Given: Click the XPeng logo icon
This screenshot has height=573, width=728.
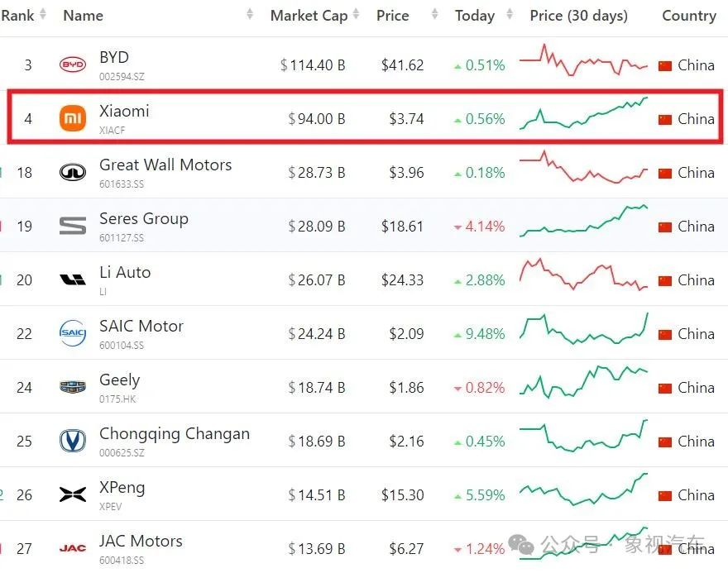Looking at the screenshot, I should [x=73, y=495].
